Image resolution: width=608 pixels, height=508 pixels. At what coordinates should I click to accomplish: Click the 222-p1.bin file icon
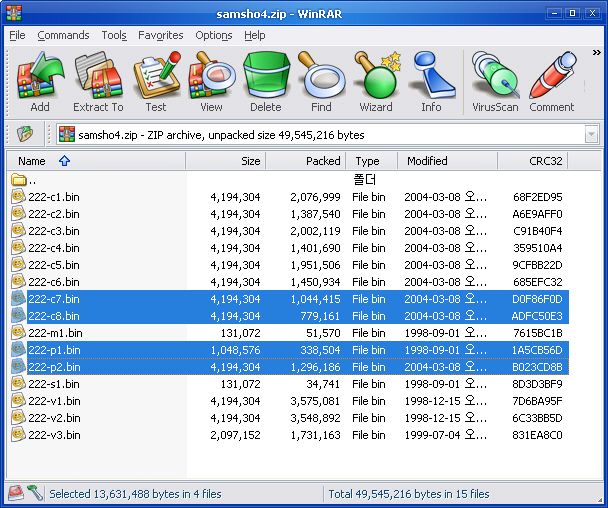coord(18,349)
